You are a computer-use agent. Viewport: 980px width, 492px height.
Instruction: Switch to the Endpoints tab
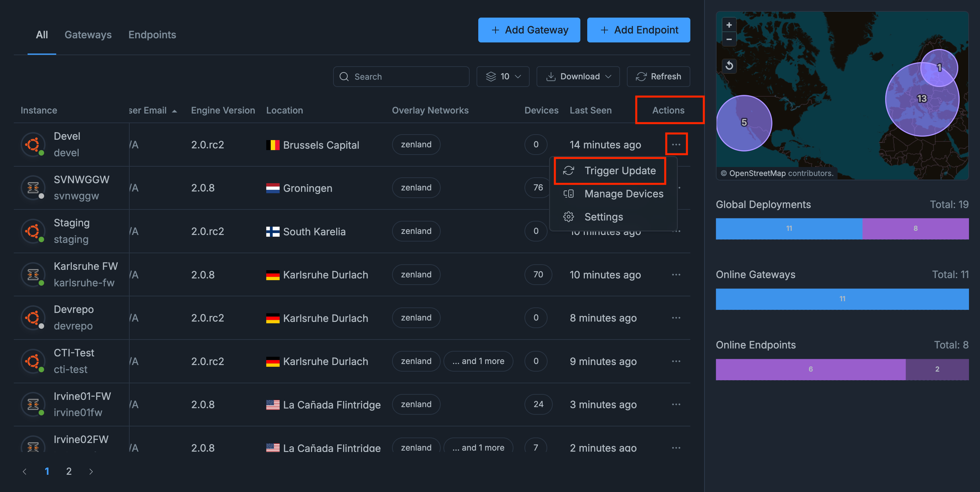tap(152, 35)
